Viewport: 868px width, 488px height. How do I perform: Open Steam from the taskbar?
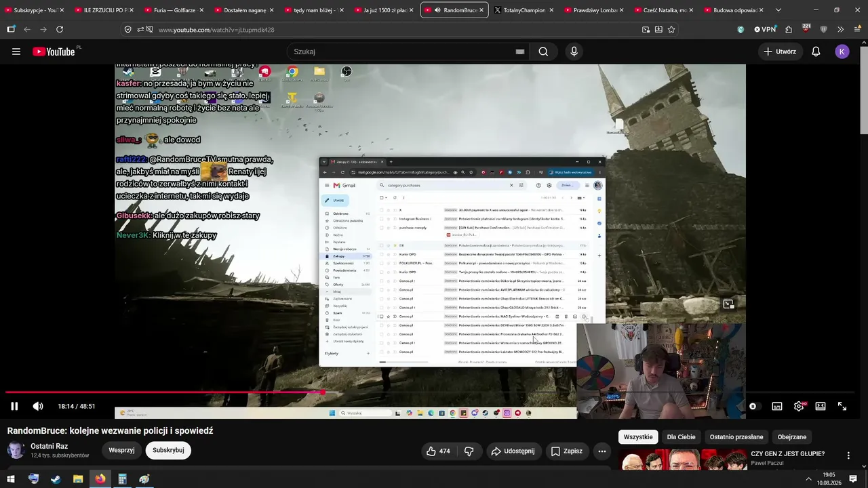point(56,479)
